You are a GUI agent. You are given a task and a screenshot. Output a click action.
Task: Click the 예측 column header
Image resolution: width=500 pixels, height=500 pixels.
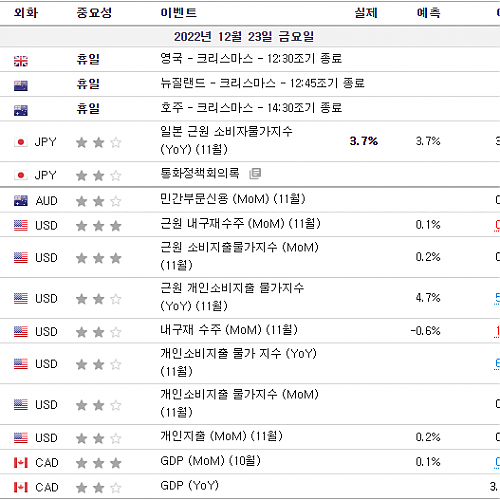click(428, 13)
